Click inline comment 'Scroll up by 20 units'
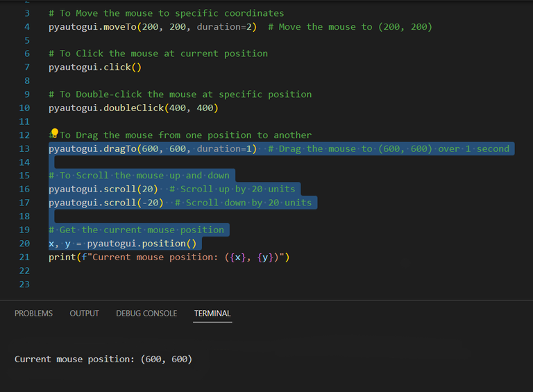 coord(232,189)
